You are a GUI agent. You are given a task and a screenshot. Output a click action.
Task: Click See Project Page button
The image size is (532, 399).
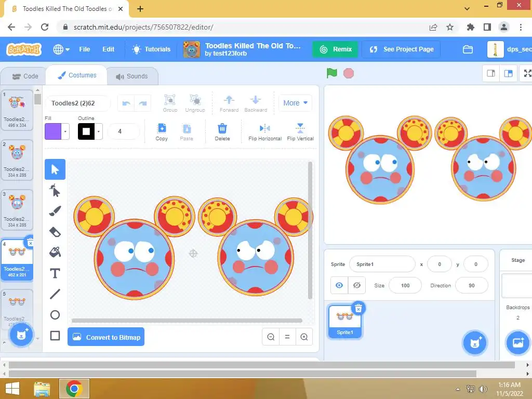[402, 49]
